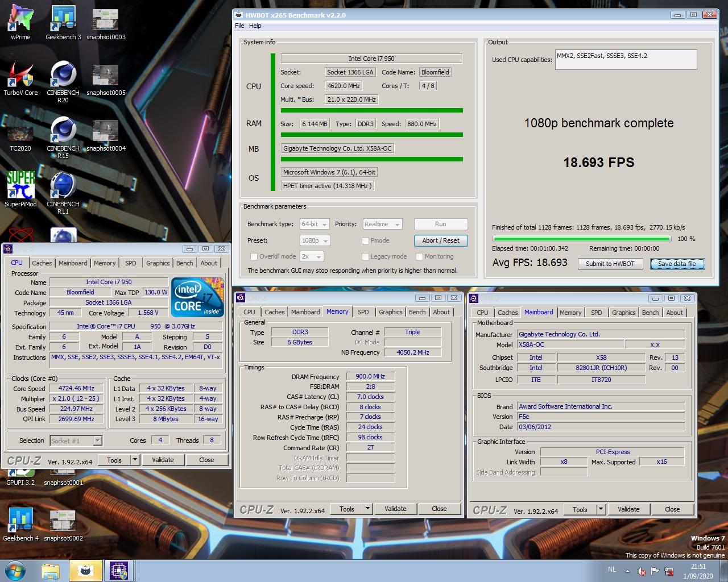728x582 pixels.
Task: Open snapshot0004 desktop file
Action: point(106,134)
